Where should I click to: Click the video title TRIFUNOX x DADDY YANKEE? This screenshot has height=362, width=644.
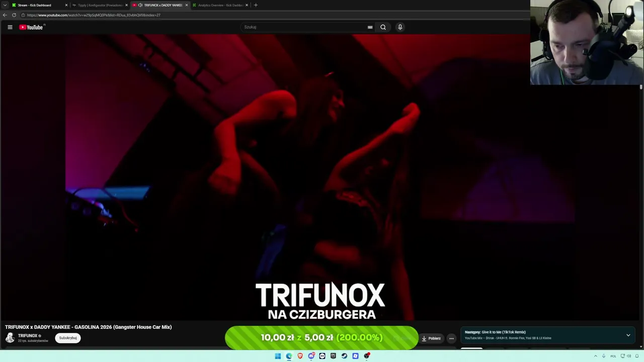coord(89,327)
